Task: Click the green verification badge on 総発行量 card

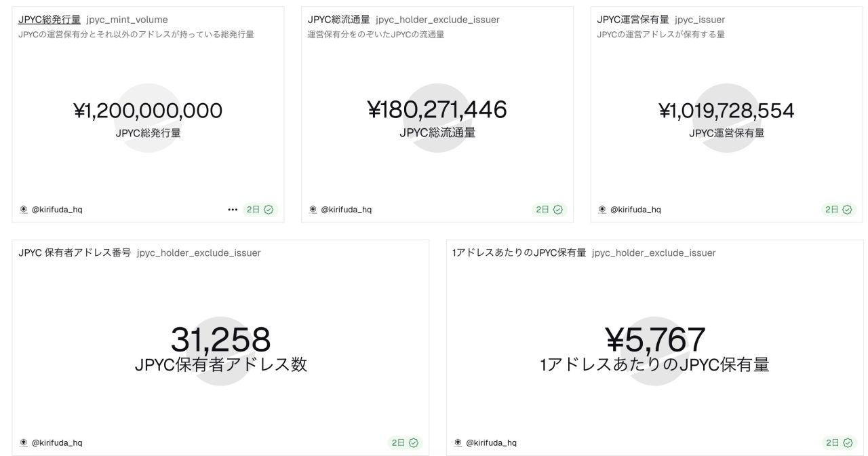Action: (x=269, y=209)
